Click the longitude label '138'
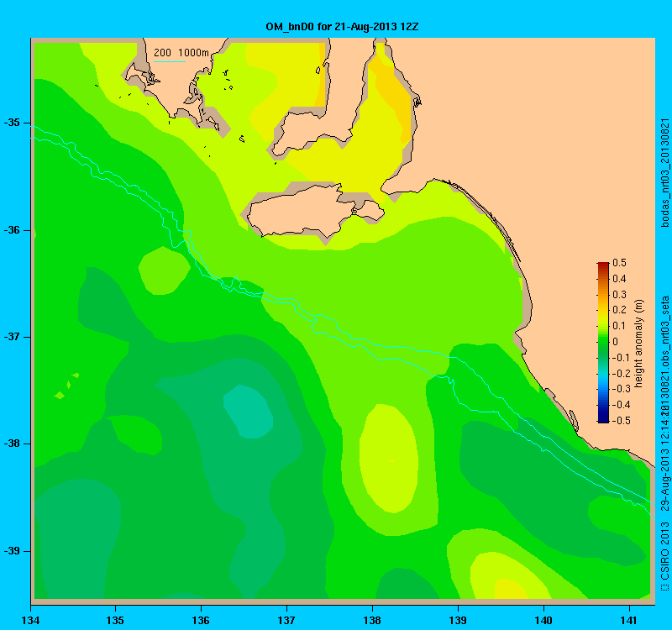The height and width of the screenshot is (630, 672). [x=372, y=621]
